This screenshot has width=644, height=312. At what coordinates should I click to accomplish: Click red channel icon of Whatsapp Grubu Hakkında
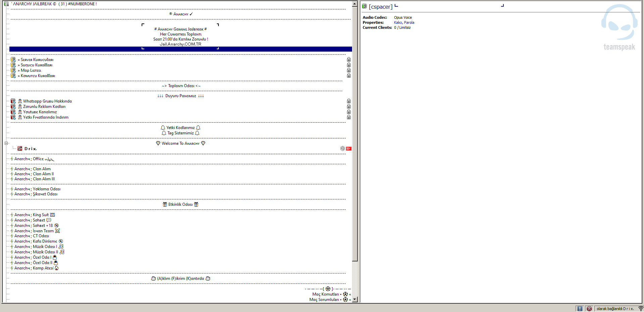(x=13, y=101)
